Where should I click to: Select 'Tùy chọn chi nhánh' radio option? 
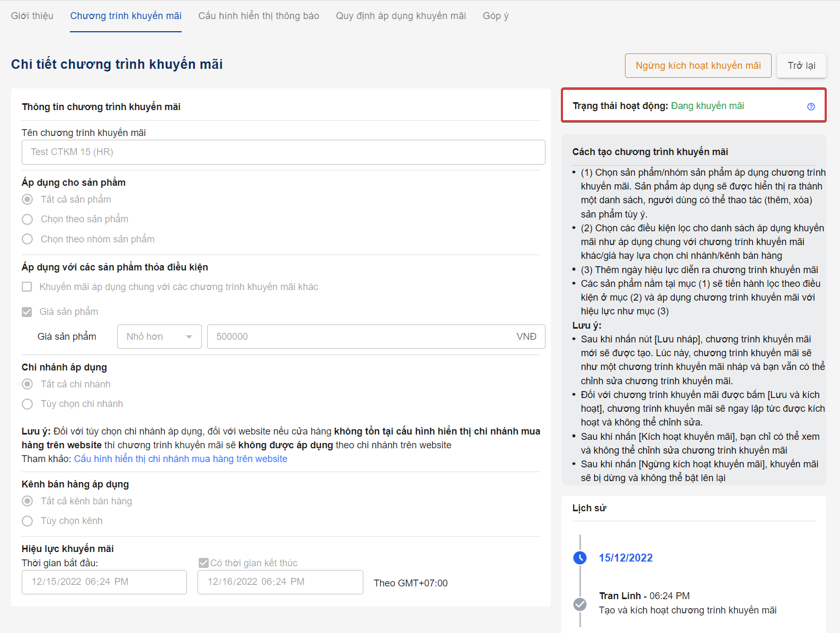pos(28,404)
